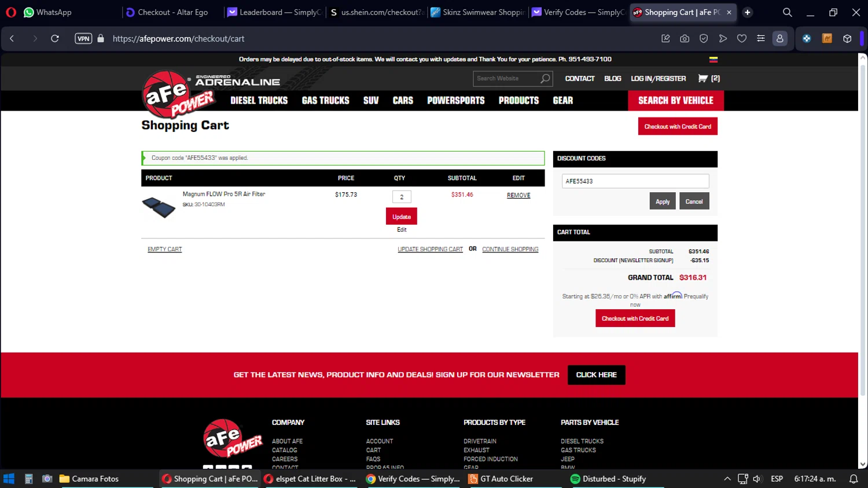Open the CONTACT link
This screenshot has width=868, height=488.
point(580,79)
